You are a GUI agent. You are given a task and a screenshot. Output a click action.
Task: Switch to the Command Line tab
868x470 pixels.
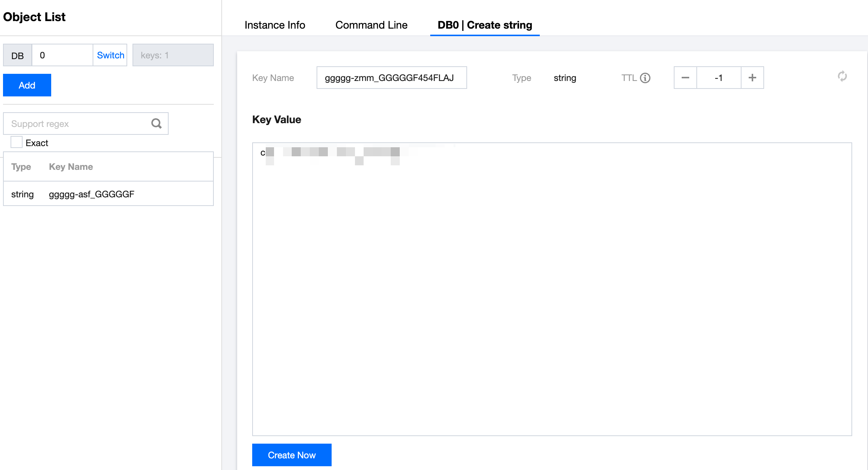click(371, 25)
